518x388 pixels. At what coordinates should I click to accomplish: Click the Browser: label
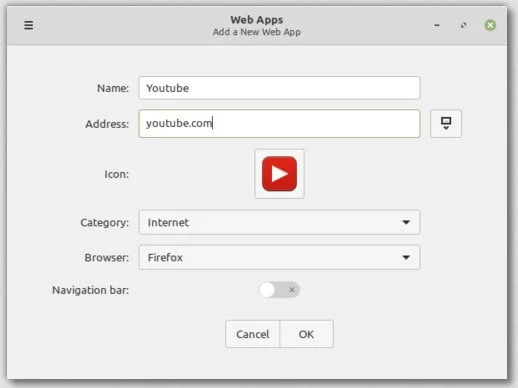click(106, 258)
